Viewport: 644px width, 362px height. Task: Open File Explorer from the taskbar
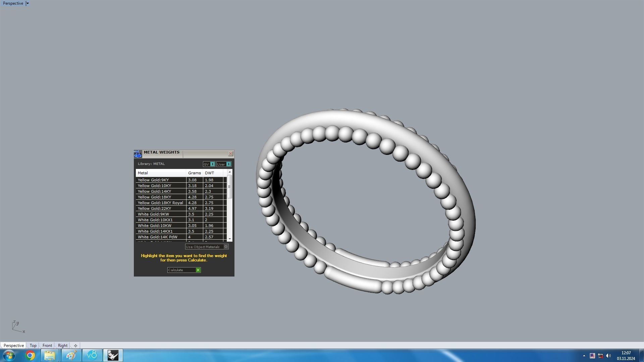[x=50, y=355]
